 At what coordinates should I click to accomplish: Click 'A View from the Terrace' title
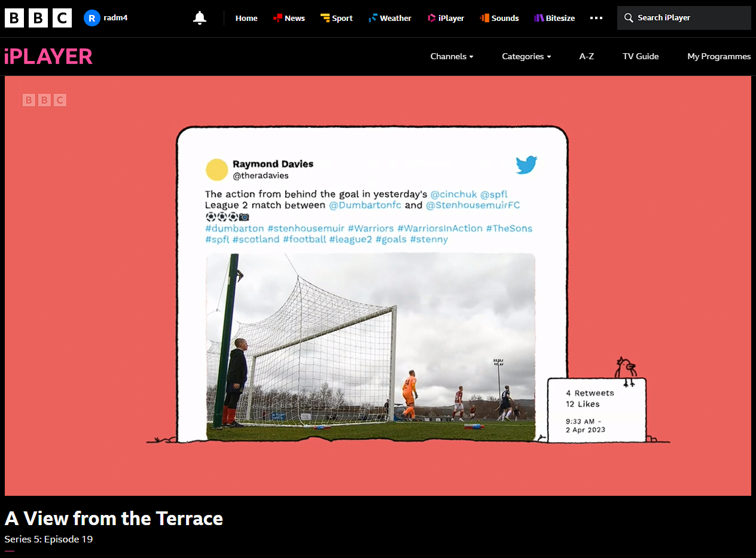click(x=114, y=518)
